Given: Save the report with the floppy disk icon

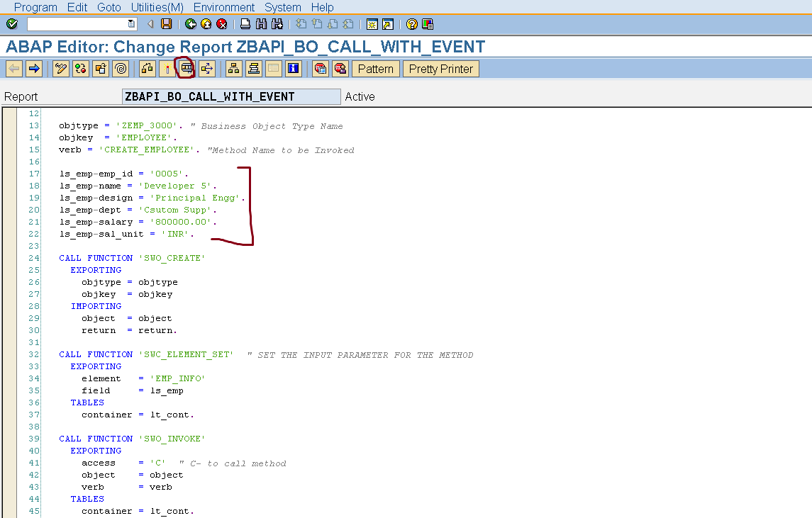Looking at the screenshot, I should pyautogui.click(x=167, y=24).
